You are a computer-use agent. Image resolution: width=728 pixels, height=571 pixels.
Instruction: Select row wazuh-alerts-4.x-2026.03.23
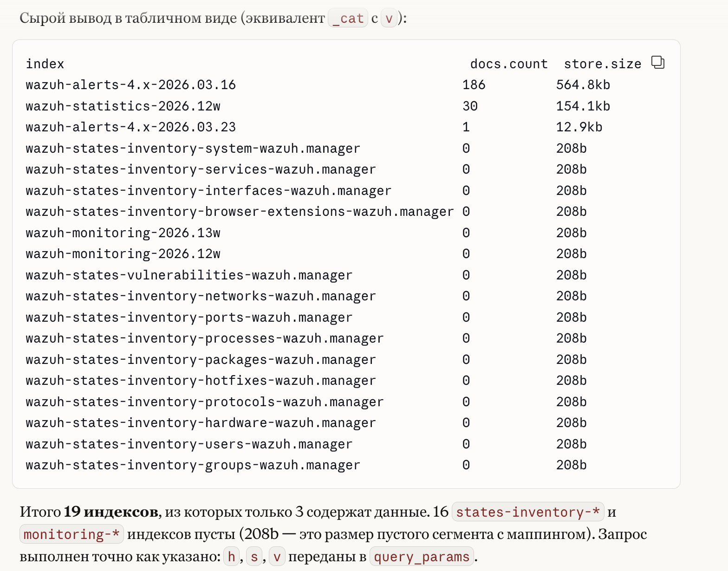pyautogui.click(x=314, y=127)
